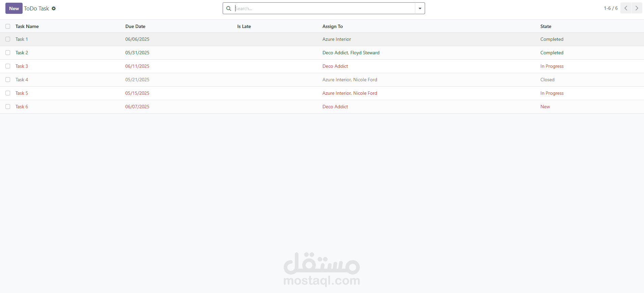Check the box for Task 3
The image size is (644, 293).
coord(8,66)
